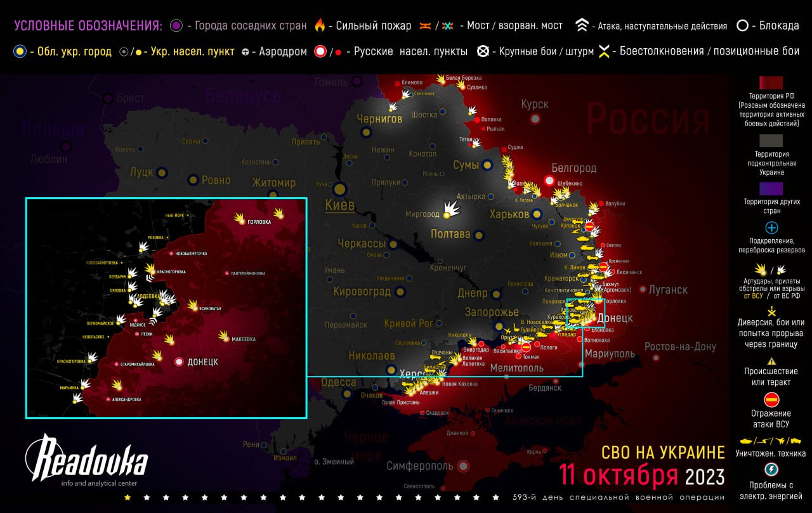Click the Киев city marker
Screen dimensions: 812x513
click(x=340, y=188)
